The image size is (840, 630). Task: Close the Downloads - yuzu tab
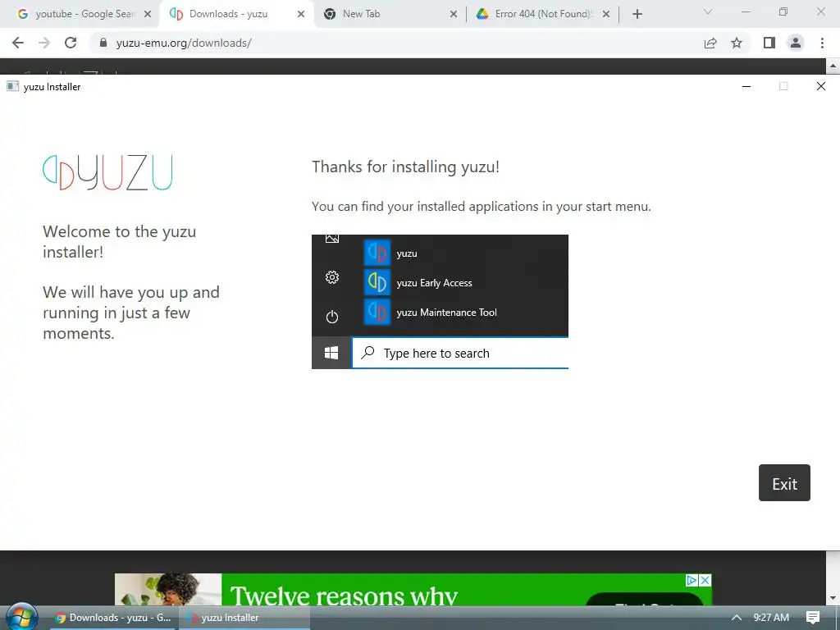click(x=301, y=14)
